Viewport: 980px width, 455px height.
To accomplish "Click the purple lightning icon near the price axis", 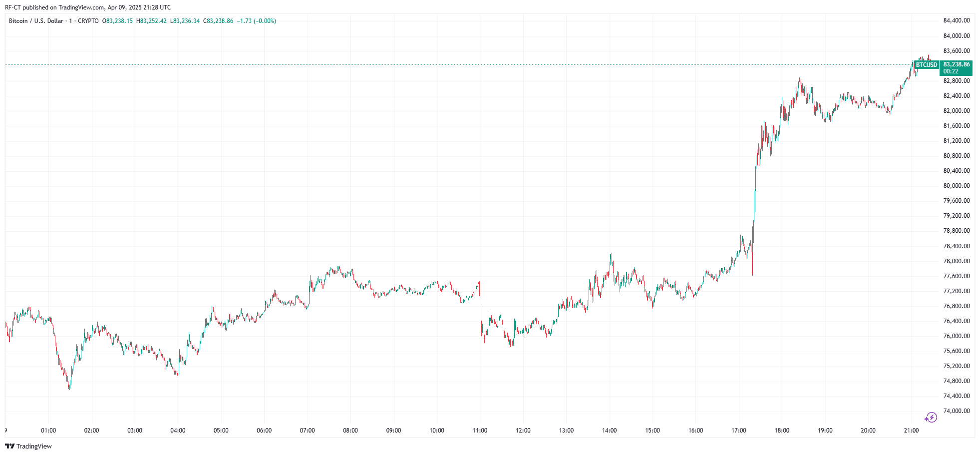I will tap(931, 417).
